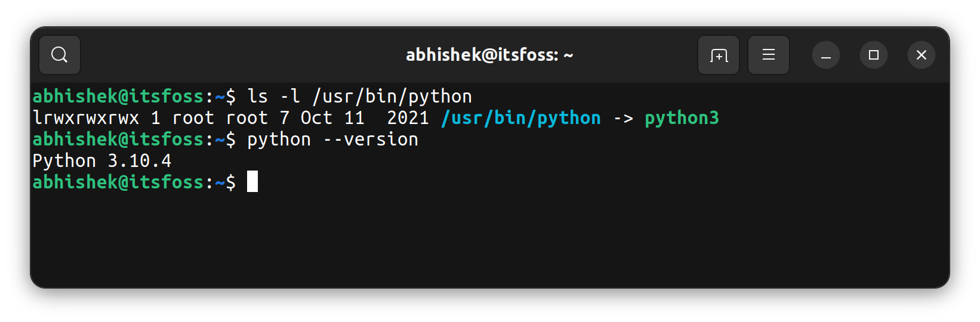The width and height of the screenshot is (980, 322).
Task: Open the hamburger menu button
Action: coord(769,55)
